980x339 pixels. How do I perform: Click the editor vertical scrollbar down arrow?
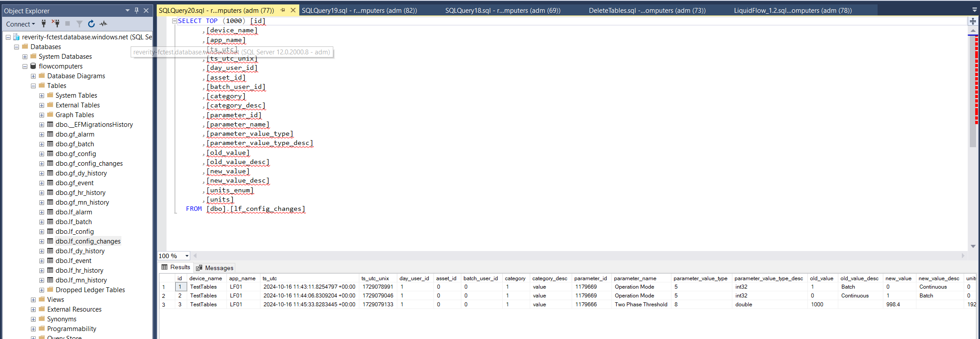[973, 246]
